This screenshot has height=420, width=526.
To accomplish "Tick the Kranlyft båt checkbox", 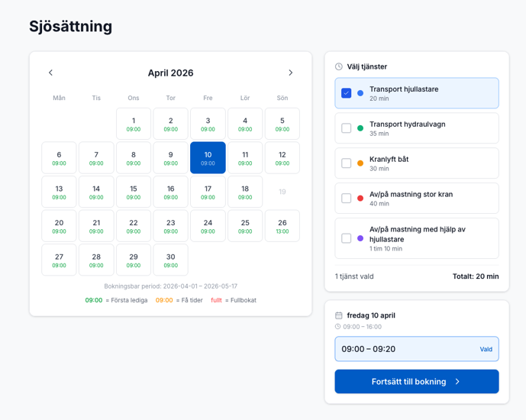I will (x=346, y=163).
